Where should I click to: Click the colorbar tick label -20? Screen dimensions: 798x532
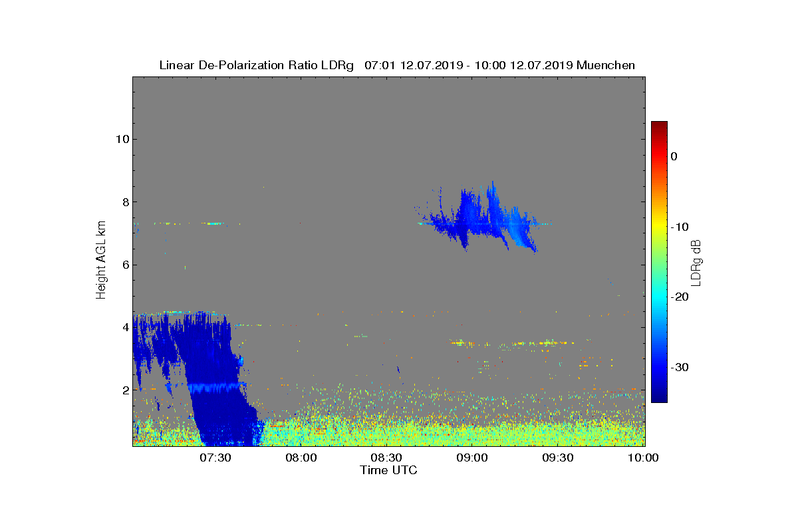tap(680, 297)
